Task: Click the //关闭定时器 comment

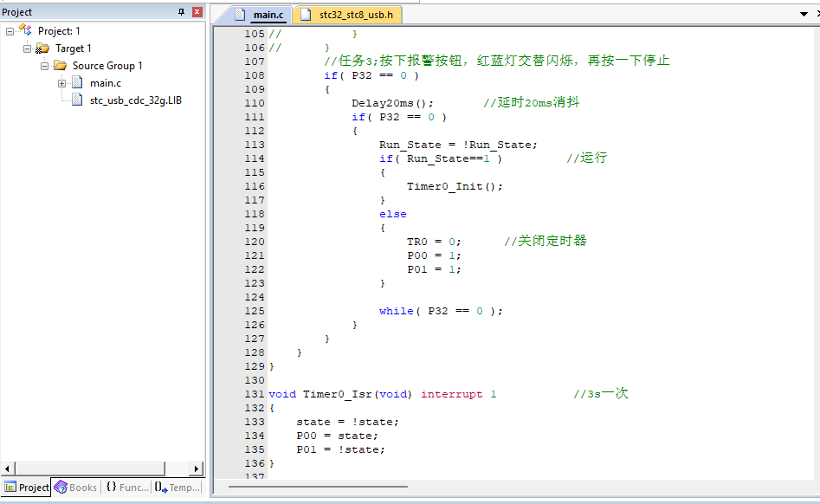Action: click(546, 241)
